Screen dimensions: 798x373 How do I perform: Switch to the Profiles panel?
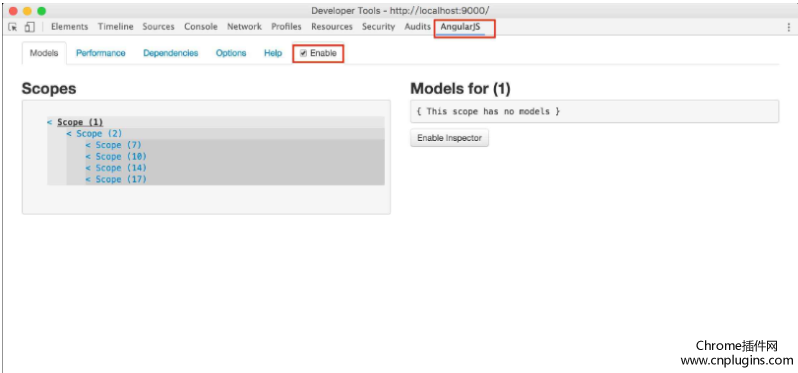point(286,27)
